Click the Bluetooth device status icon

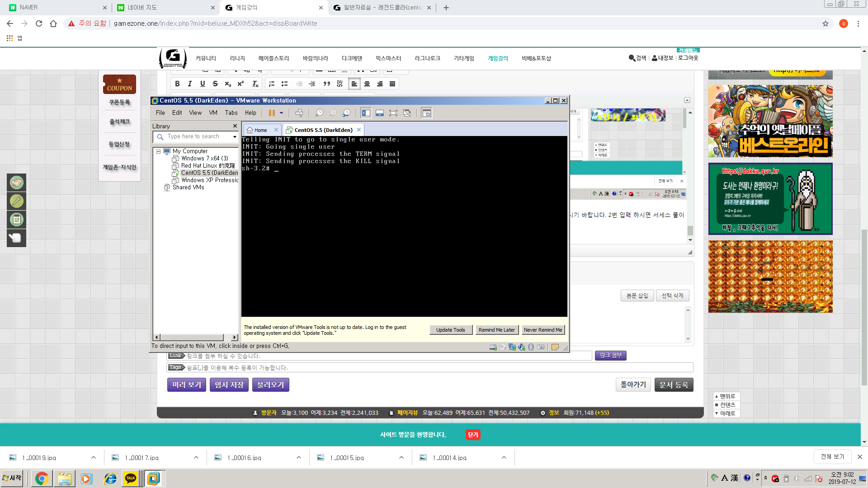[x=531, y=347]
